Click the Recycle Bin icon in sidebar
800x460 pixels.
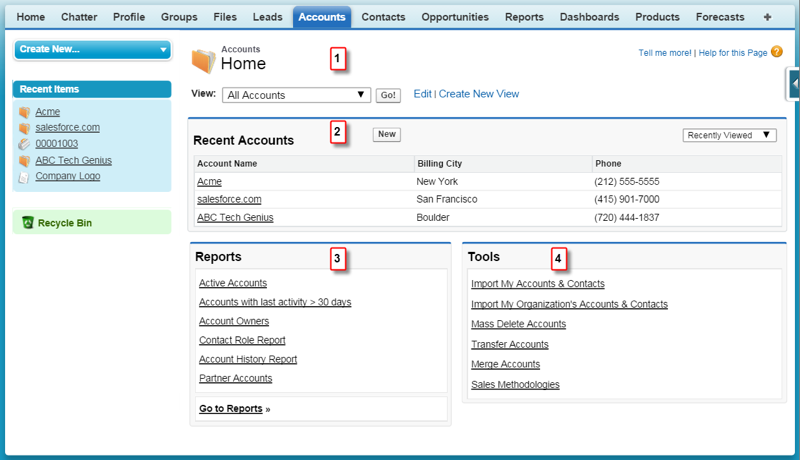point(28,222)
